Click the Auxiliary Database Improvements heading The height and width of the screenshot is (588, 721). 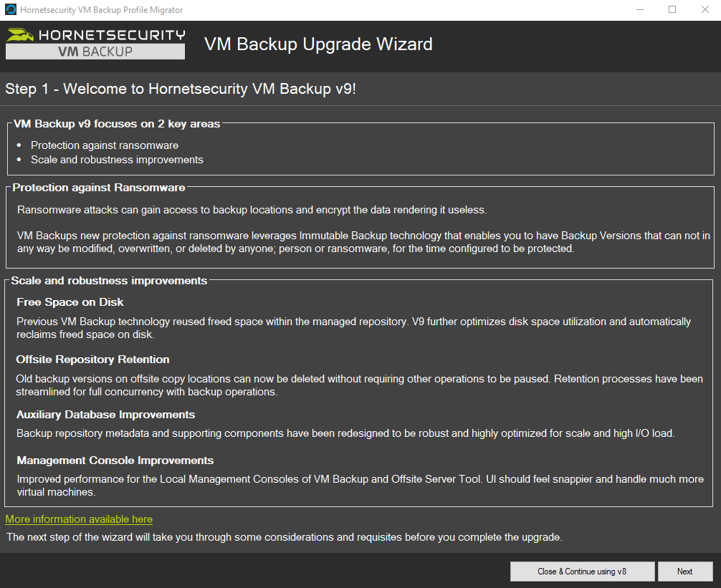pos(105,415)
